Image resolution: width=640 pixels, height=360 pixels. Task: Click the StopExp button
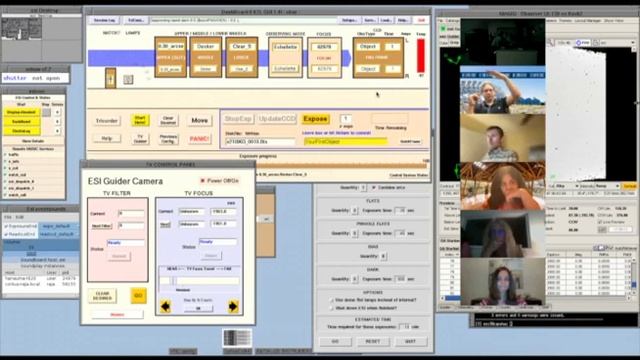tap(238, 119)
